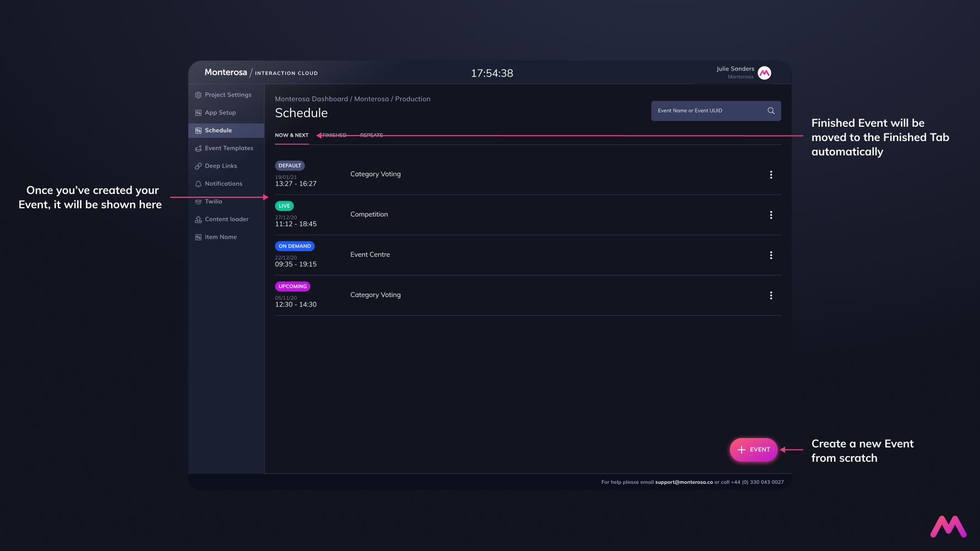Image resolution: width=980 pixels, height=551 pixels.
Task: Click the LIVE status badge
Action: tap(284, 206)
